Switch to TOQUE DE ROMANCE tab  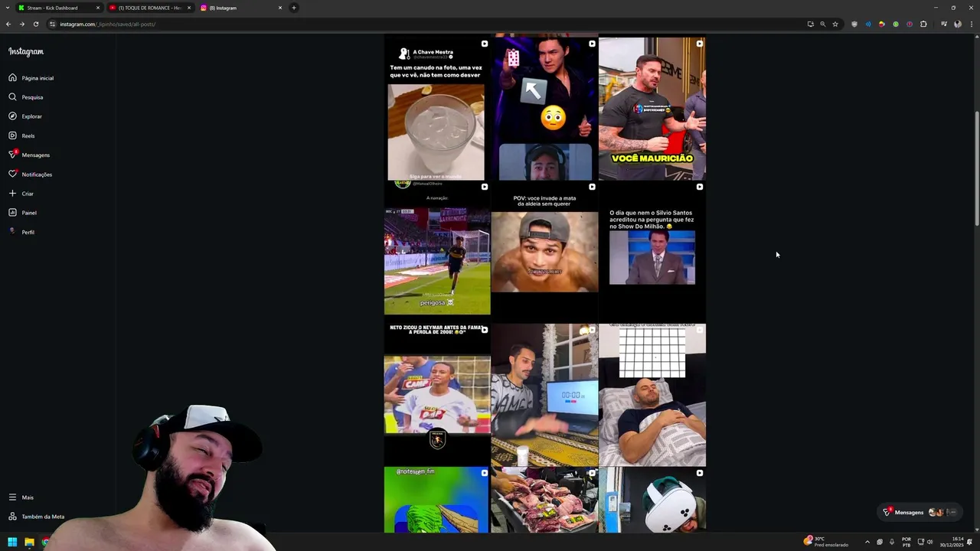coord(149,8)
